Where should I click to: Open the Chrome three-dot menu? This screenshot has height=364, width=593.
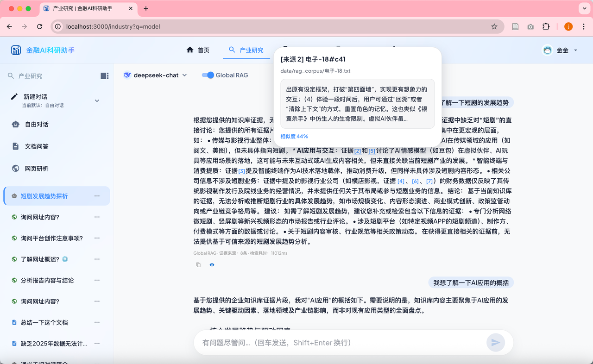[584, 26]
